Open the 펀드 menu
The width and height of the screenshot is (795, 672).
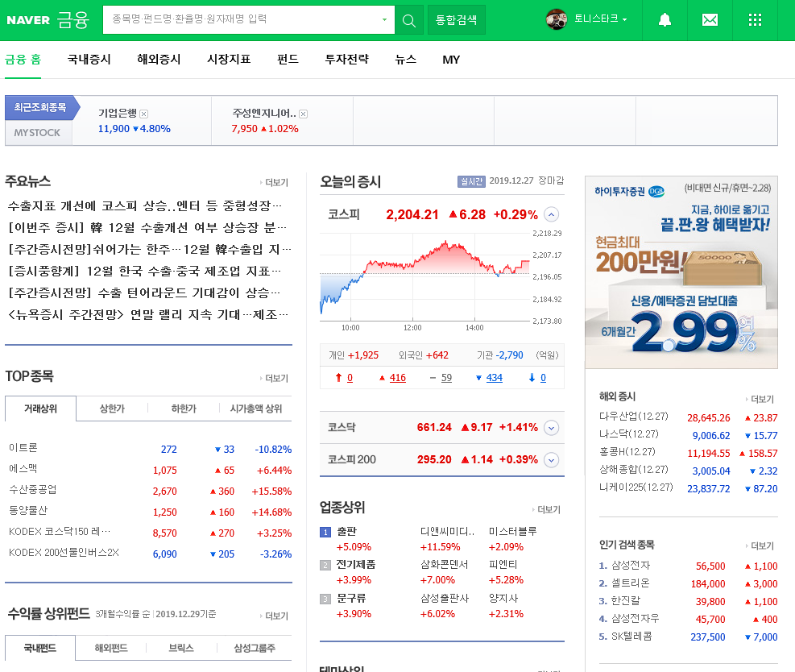point(288,60)
